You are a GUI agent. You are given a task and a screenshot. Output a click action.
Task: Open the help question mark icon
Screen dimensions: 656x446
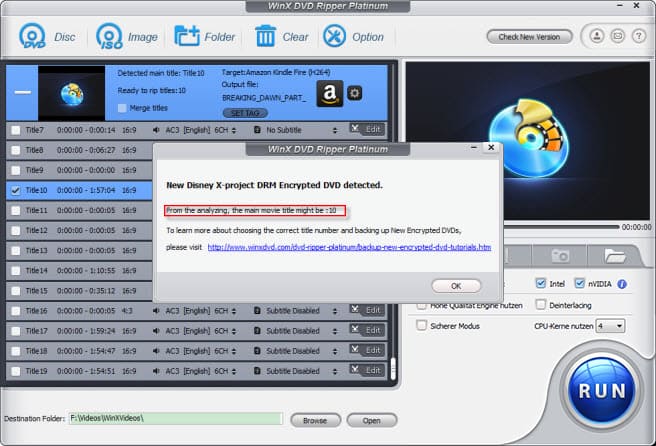[x=638, y=36]
